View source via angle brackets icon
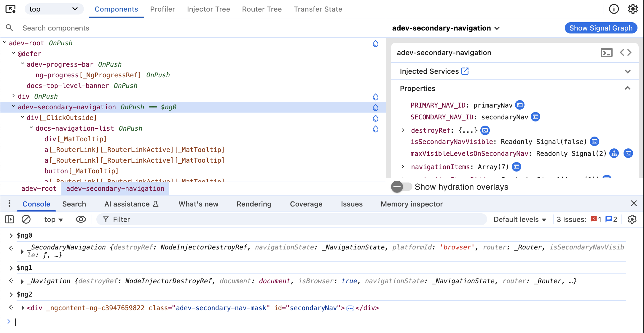 click(626, 52)
